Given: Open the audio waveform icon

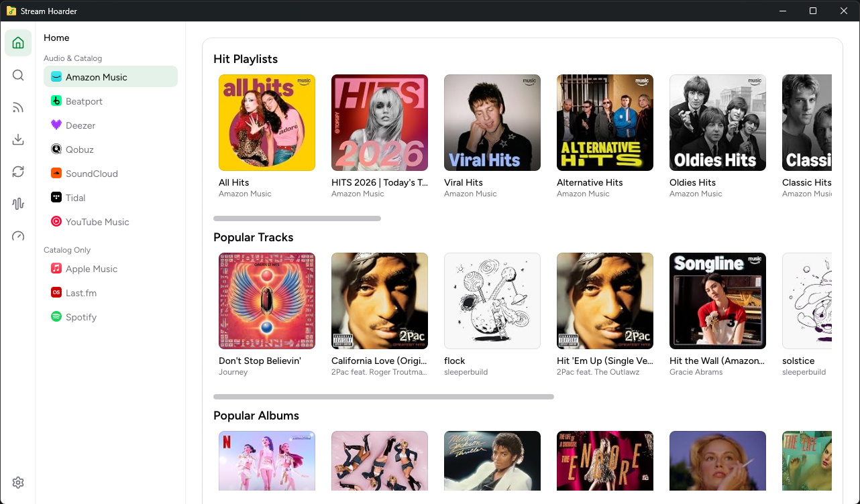Looking at the screenshot, I should coord(18,204).
